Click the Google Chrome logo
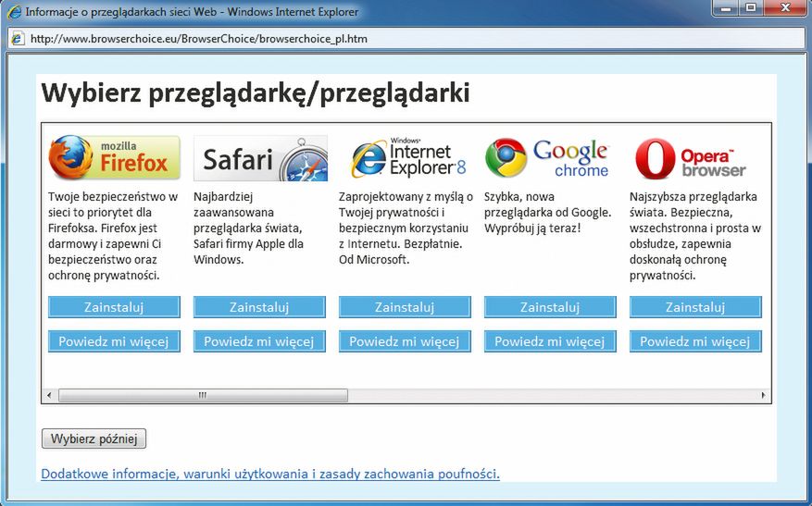The image size is (812, 506). (x=547, y=157)
